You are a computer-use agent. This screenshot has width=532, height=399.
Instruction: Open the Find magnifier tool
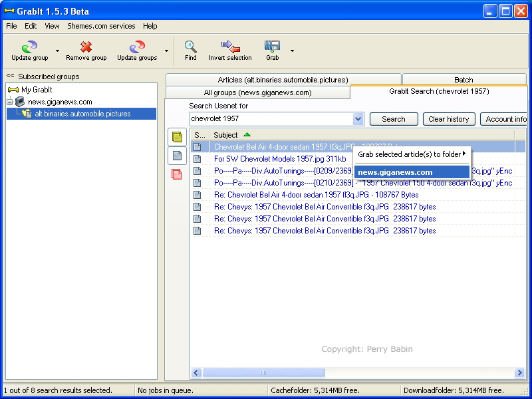click(190, 47)
